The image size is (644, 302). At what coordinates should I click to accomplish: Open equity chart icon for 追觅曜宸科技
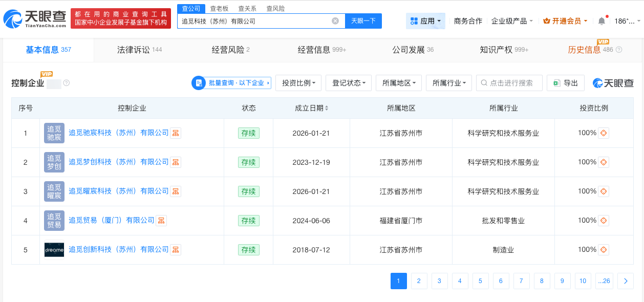coord(176,191)
